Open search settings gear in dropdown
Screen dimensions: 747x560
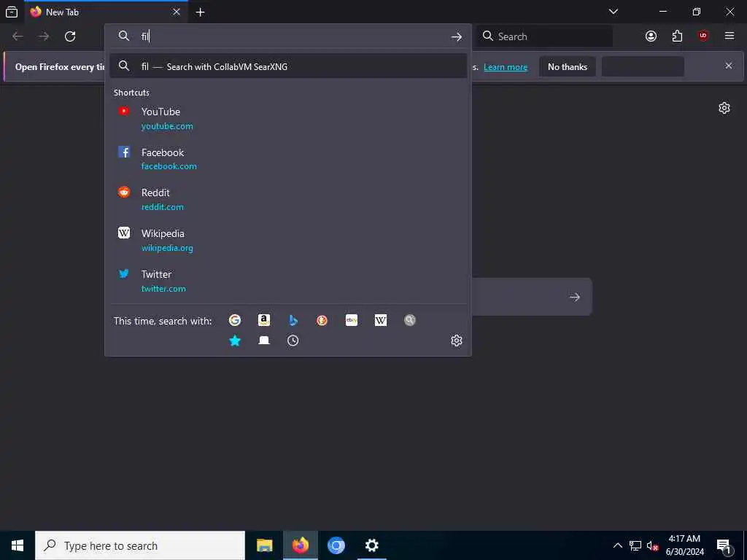coord(457,341)
